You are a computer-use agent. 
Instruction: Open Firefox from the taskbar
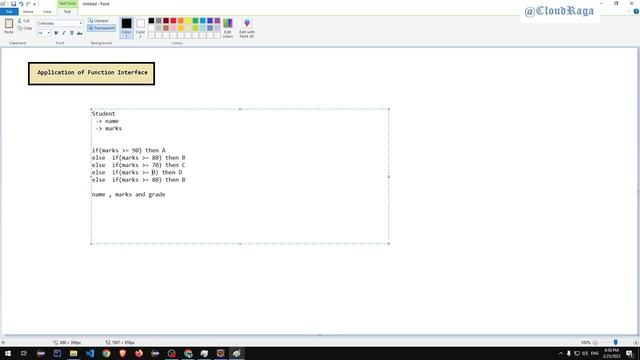coord(139,353)
